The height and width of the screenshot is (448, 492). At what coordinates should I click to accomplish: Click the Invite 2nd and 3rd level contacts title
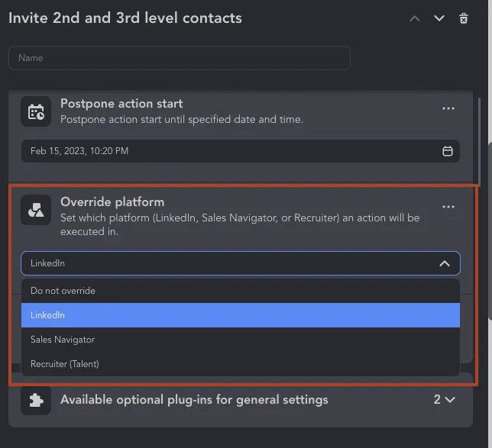[125, 18]
